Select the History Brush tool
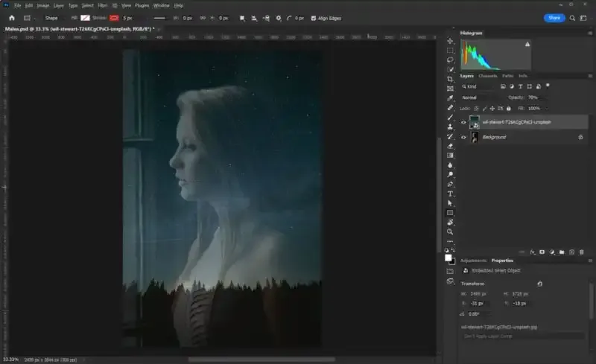596x364 pixels. point(450,136)
